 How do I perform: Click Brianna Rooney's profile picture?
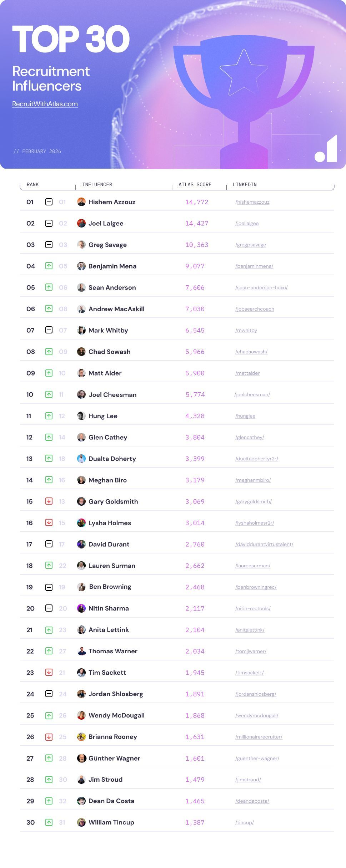coord(81,737)
